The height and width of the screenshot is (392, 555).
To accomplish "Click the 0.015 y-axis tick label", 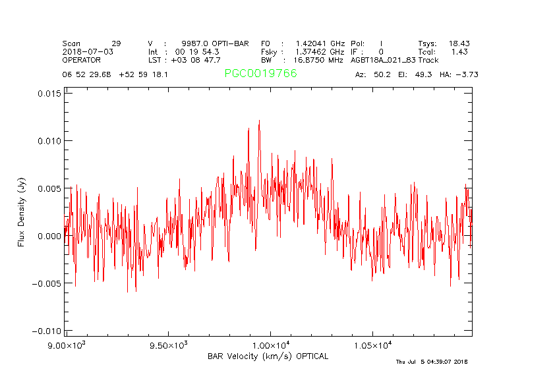I will coord(48,94).
